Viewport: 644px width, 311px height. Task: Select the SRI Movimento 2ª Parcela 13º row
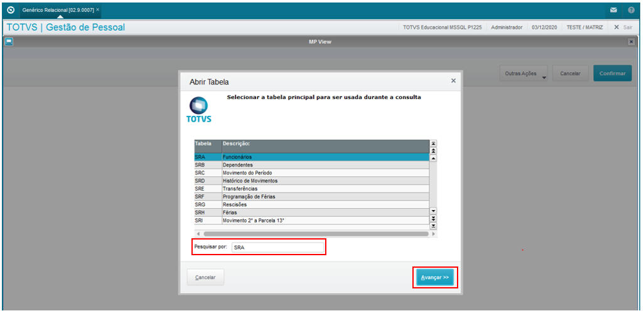pos(312,220)
